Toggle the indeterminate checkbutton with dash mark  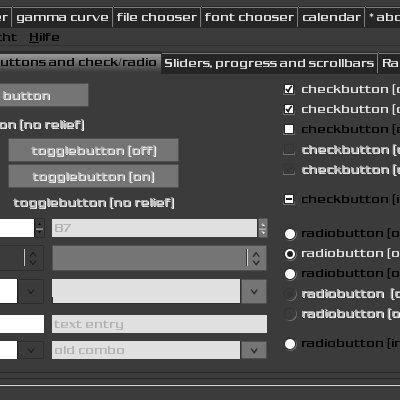coord(289,199)
